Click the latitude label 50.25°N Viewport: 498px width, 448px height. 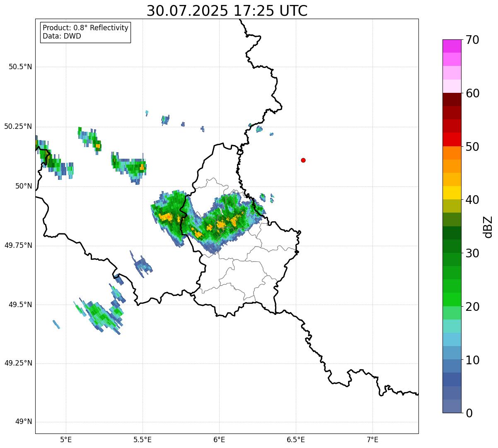18,126
